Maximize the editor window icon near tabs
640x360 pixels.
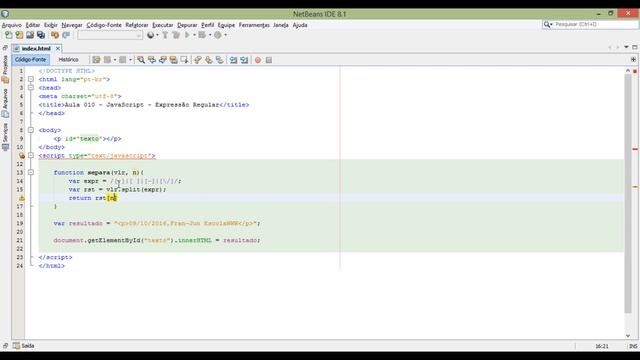634,47
